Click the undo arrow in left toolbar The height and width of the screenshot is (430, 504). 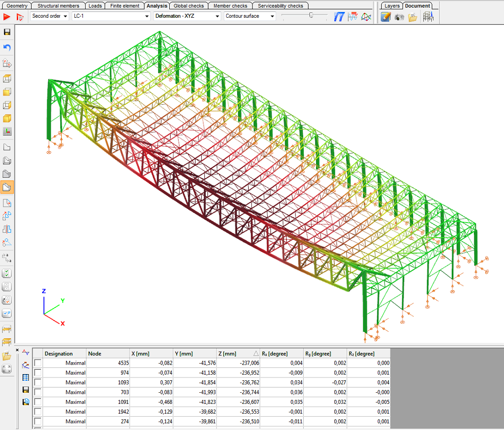coord(7,47)
